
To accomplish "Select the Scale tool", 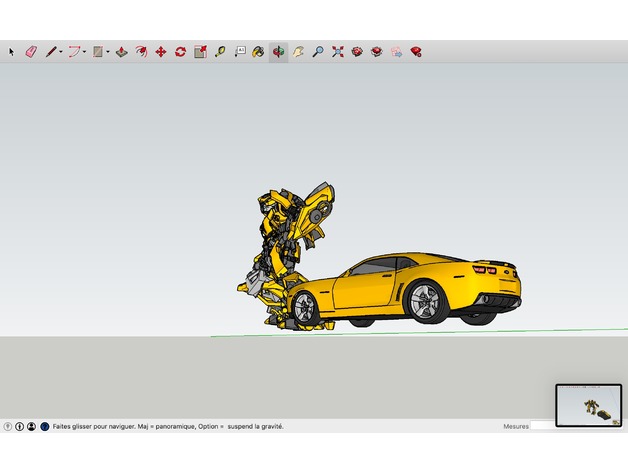I will pos(200,52).
